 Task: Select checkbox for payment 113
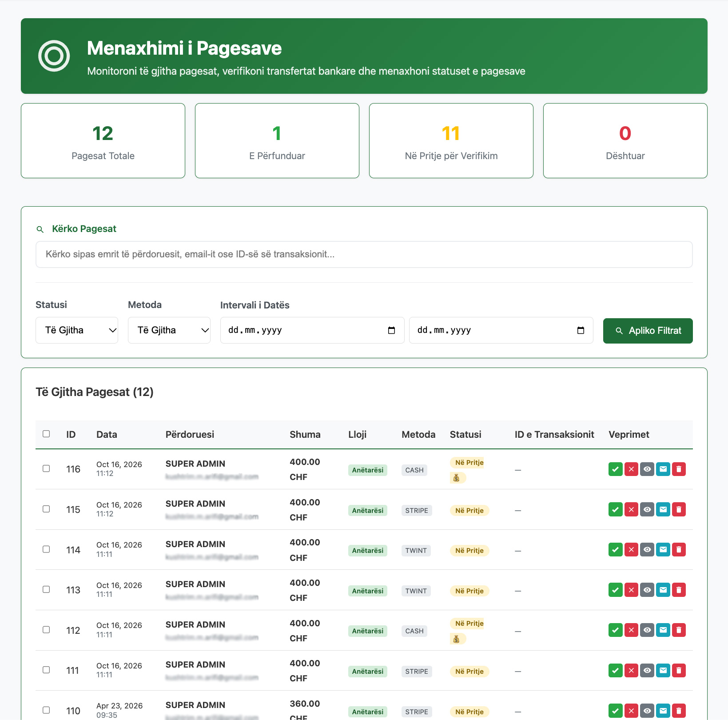click(x=46, y=589)
